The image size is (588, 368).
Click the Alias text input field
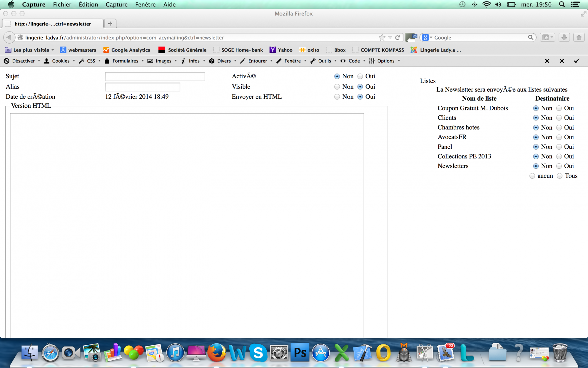coord(143,87)
